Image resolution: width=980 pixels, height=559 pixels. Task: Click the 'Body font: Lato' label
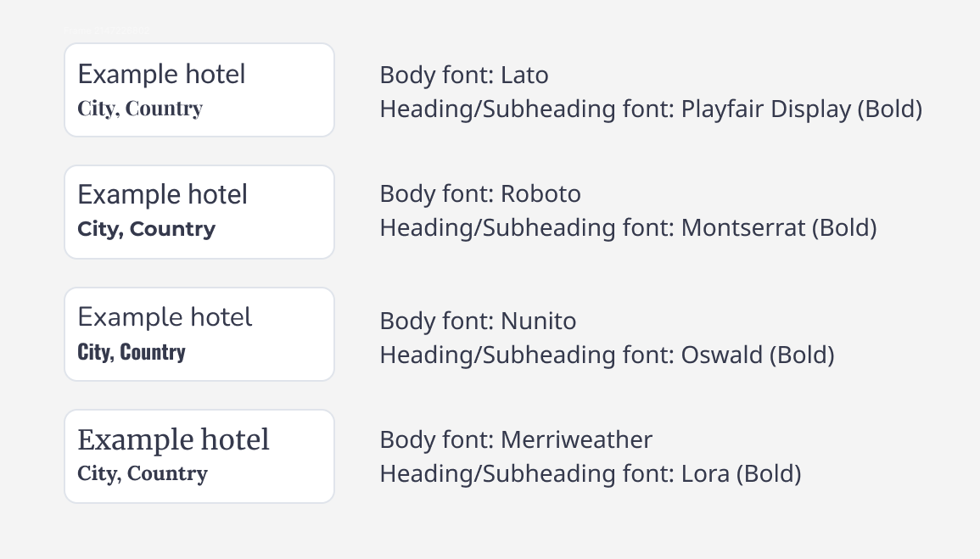pos(464,75)
